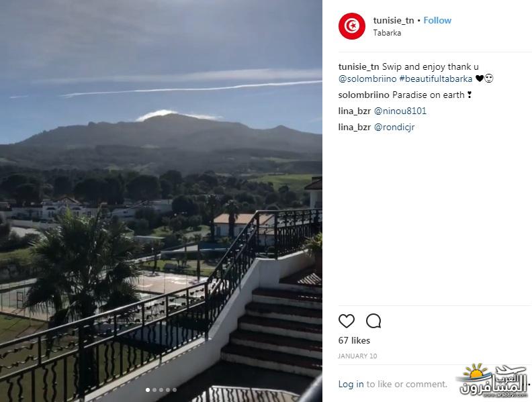Click the Arab travelers watermark logo

[492, 381]
